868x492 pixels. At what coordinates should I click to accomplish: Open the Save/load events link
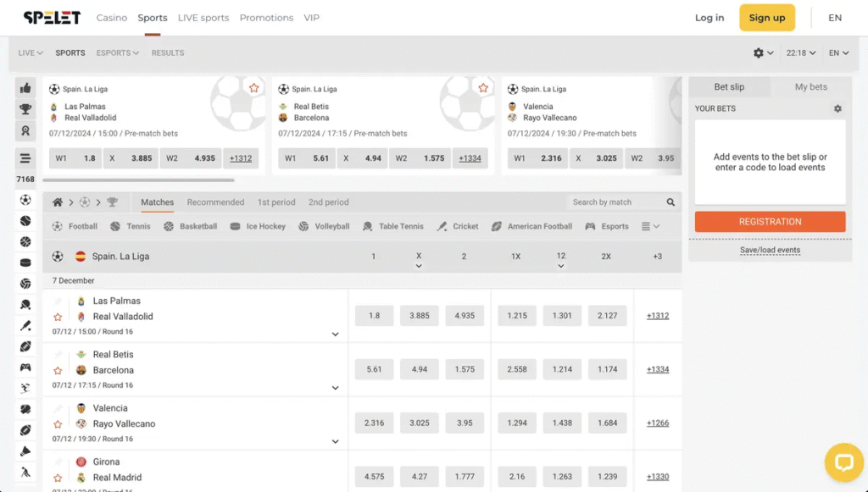click(770, 250)
